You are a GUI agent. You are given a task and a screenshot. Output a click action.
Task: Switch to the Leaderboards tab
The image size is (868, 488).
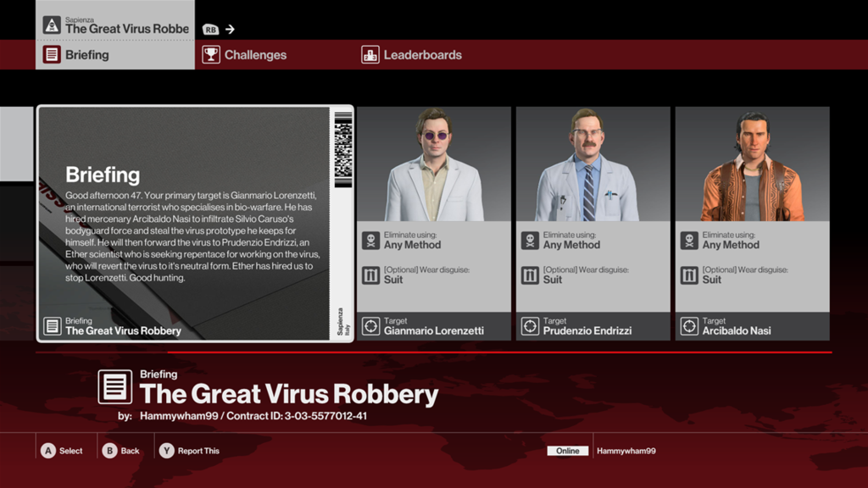coord(412,55)
